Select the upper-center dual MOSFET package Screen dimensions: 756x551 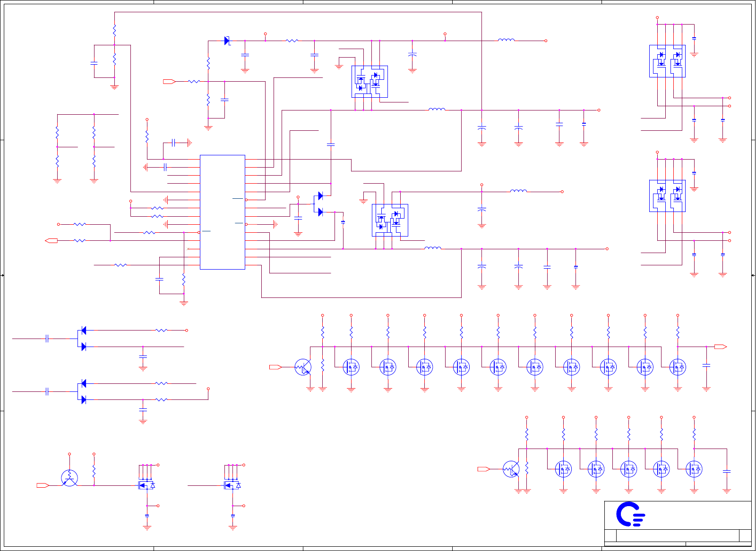coord(369,82)
